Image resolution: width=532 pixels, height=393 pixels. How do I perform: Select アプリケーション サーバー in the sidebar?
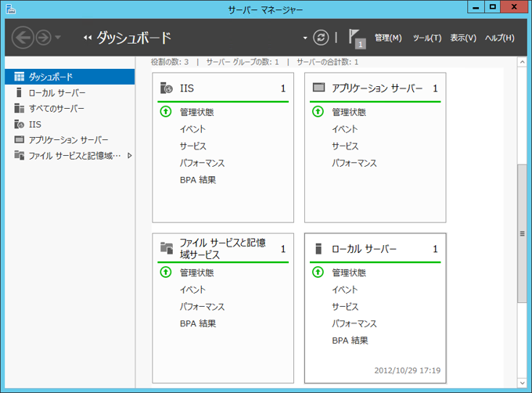pos(70,140)
